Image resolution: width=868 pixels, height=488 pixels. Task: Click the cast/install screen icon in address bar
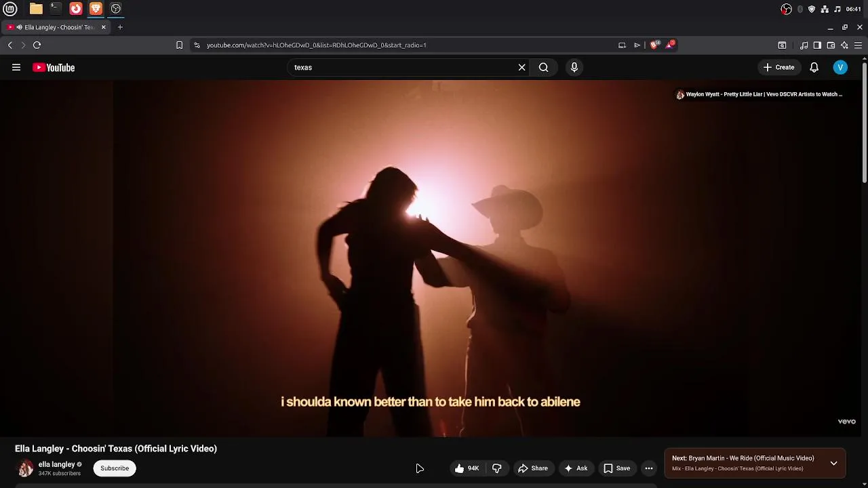[x=622, y=45]
